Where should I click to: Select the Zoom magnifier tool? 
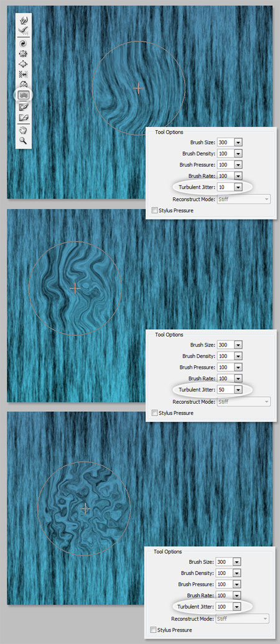(x=24, y=141)
